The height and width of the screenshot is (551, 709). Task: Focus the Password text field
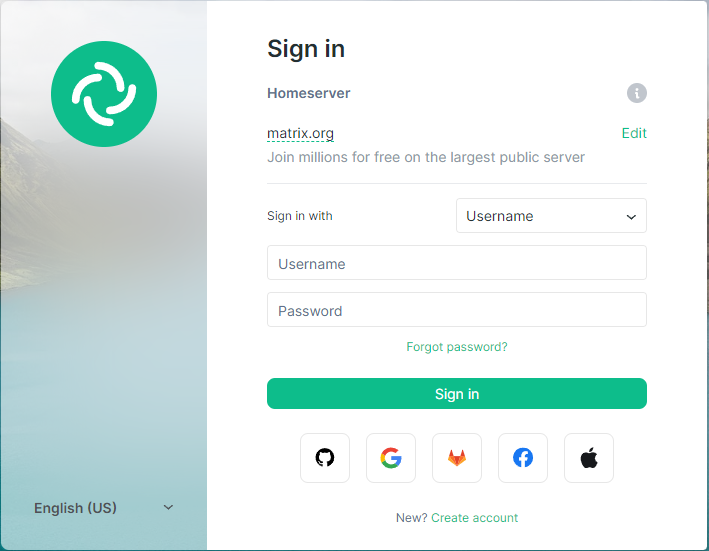pos(457,310)
